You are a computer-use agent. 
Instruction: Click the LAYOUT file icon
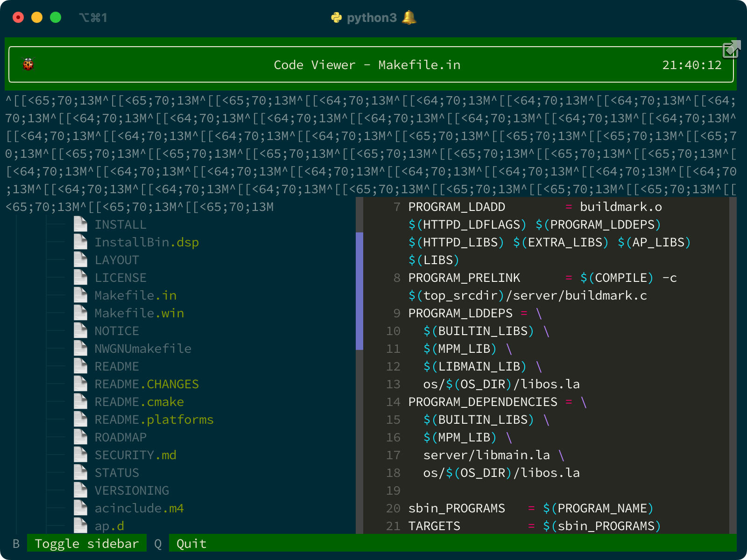tap(80, 259)
